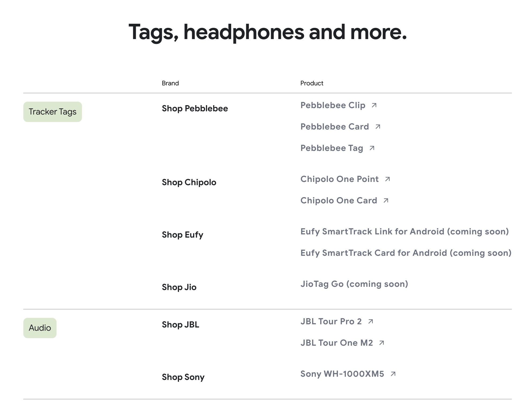Click the arrow icon beside Sony WH-1000XM5
This screenshot has width=532, height=419.
pyautogui.click(x=393, y=374)
